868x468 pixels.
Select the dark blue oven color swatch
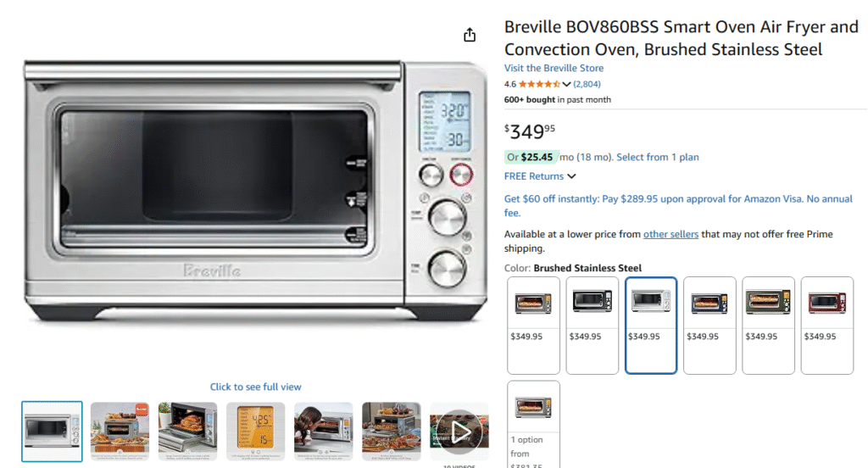709,326
